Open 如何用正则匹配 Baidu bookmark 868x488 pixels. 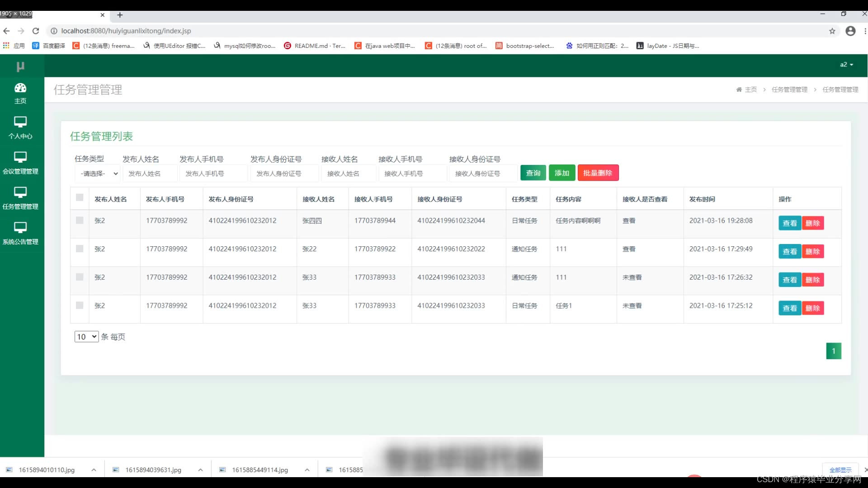[x=597, y=46]
